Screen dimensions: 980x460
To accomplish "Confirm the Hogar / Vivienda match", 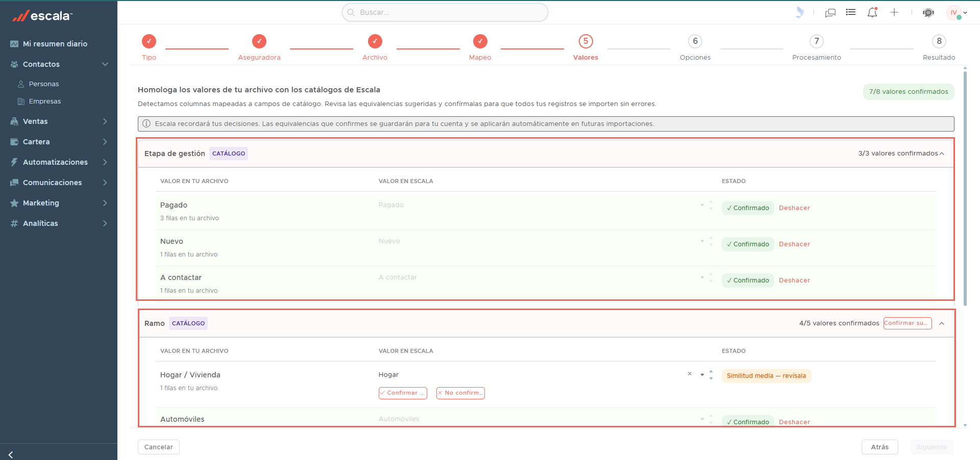I will (403, 393).
